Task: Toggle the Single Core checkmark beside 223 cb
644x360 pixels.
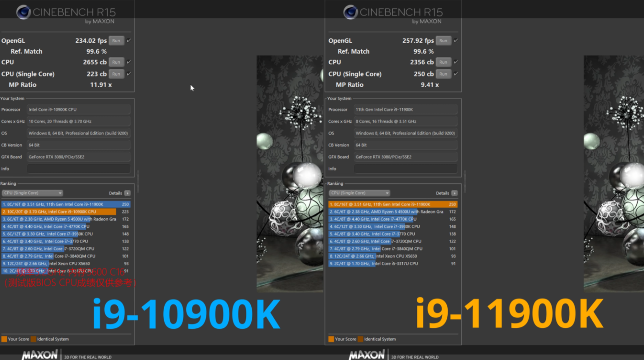Action: click(129, 73)
